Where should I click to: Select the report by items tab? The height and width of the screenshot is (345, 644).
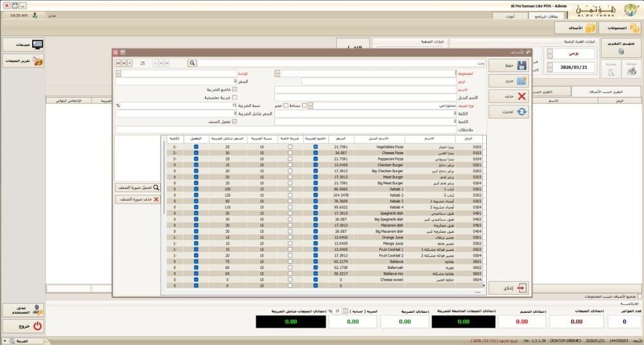pos(606,92)
